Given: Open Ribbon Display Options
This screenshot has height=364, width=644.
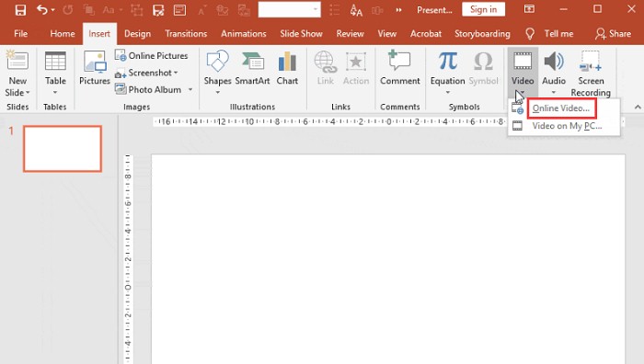Looking at the screenshot, I should [529, 9].
